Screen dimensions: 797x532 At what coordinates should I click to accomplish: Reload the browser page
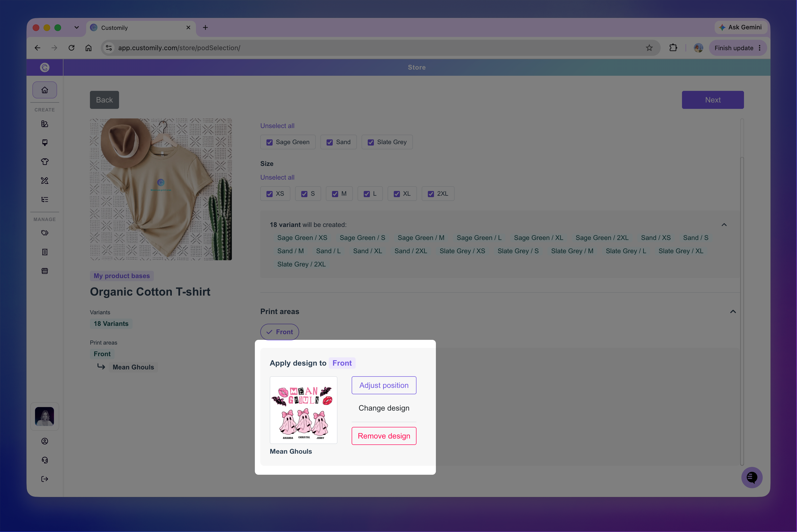[x=71, y=48]
